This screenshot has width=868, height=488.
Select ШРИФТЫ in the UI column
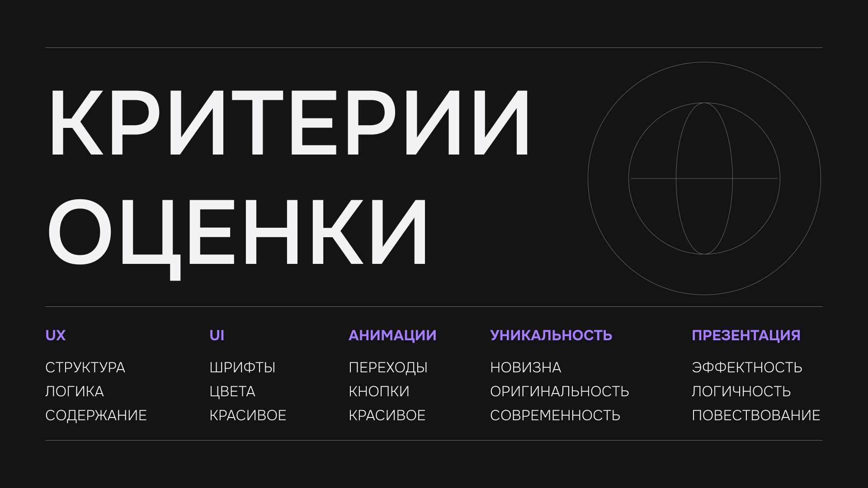[243, 368]
